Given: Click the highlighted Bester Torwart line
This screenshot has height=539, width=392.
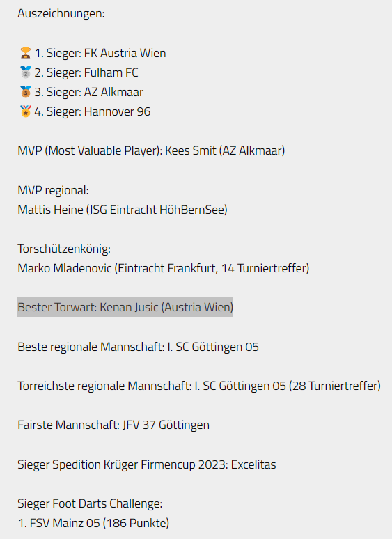Looking at the screenshot, I should [x=125, y=307].
